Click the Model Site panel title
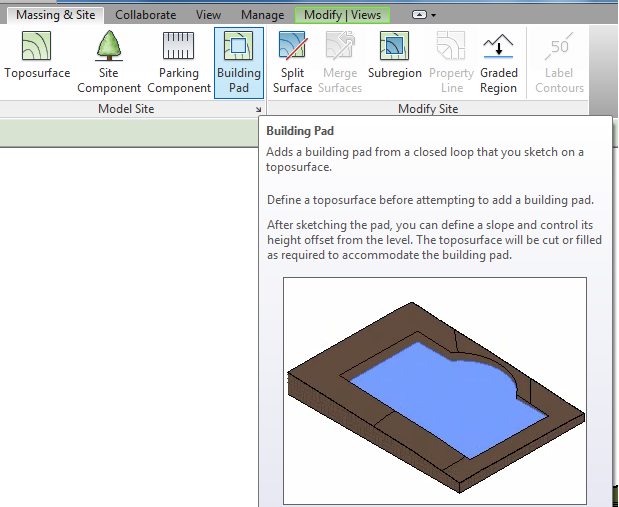This screenshot has width=619, height=507. click(x=126, y=108)
